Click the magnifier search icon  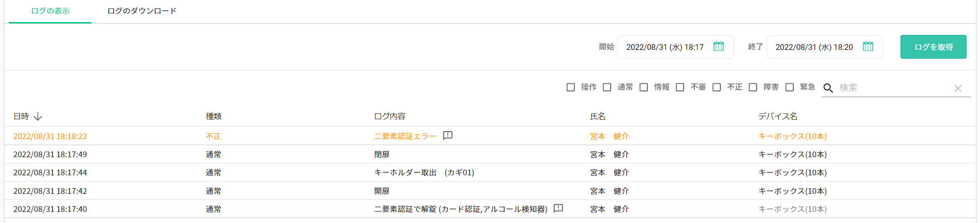[828, 88]
